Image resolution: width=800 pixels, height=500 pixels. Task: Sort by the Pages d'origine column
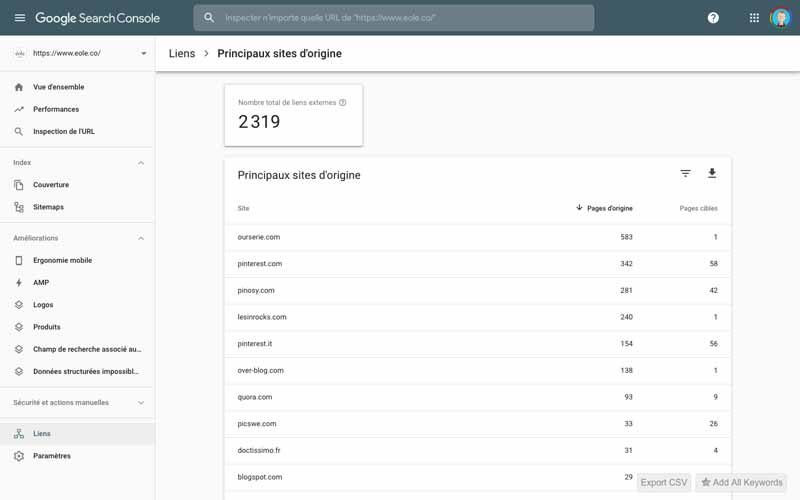[x=610, y=208]
